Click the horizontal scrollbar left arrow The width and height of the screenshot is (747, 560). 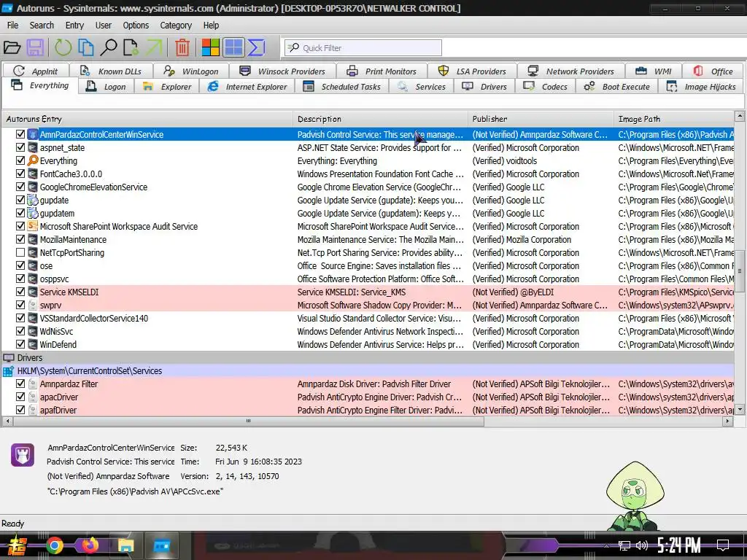(7, 421)
